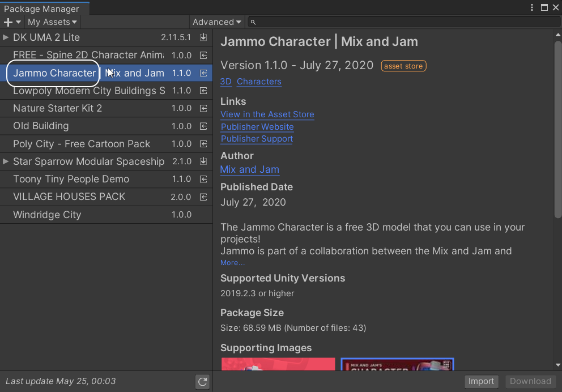Open the Publisher Website link
The image size is (562, 392).
point(257,127)
